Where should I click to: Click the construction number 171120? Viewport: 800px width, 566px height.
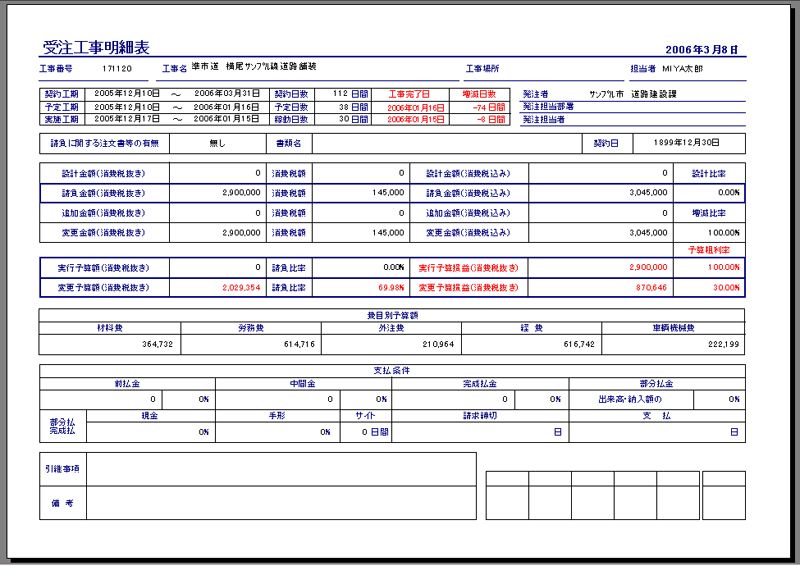click(x=117, y=68)
